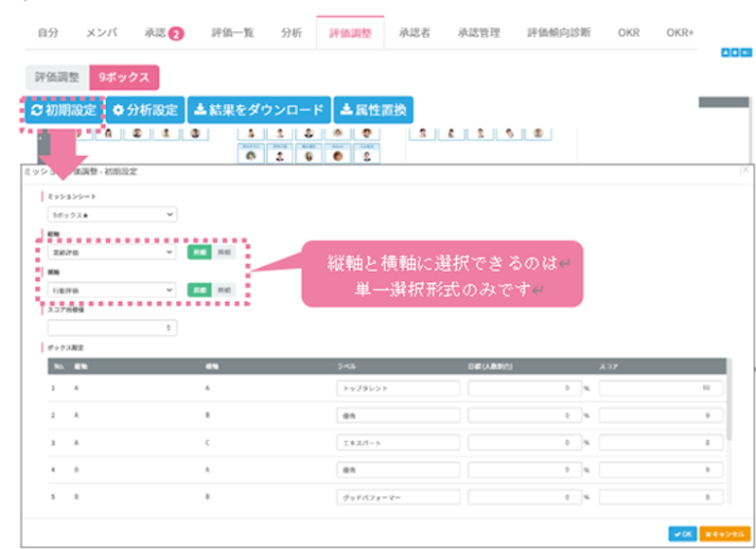Switch to the 評価傾向診断 tab
756x549 pixels.
[x=558, y=32]
